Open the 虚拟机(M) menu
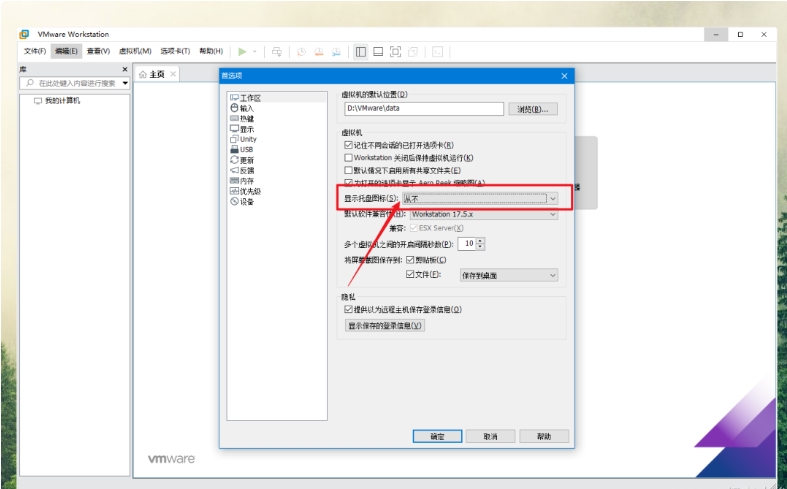The image size is (787, 489). (135, 51)
